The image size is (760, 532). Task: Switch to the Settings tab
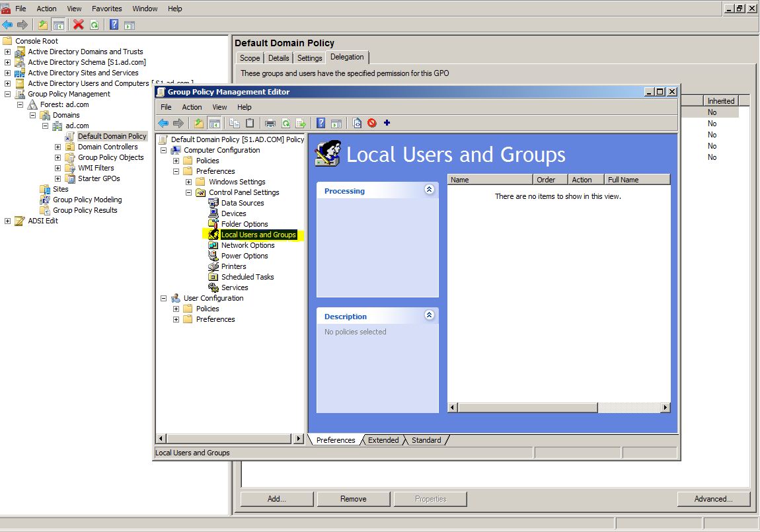click(x=309, y=58)
